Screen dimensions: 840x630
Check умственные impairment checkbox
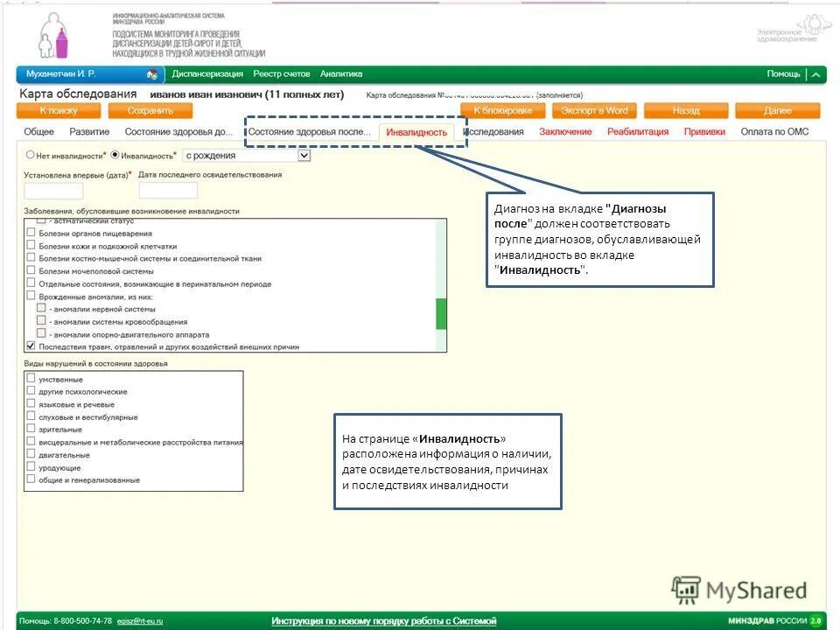click(x=31, y=378)
